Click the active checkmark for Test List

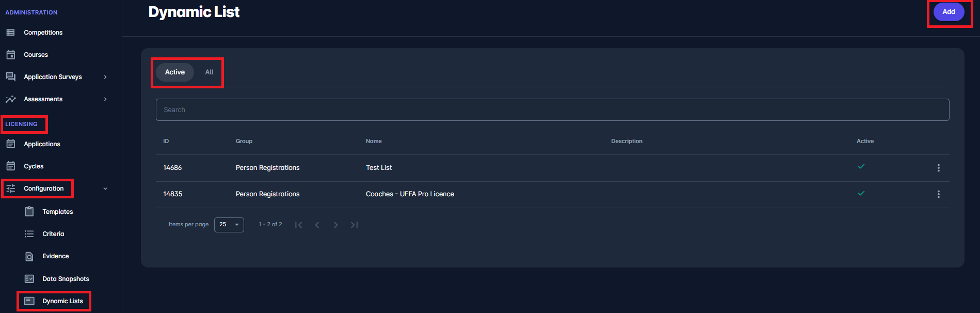pos(861,167)
